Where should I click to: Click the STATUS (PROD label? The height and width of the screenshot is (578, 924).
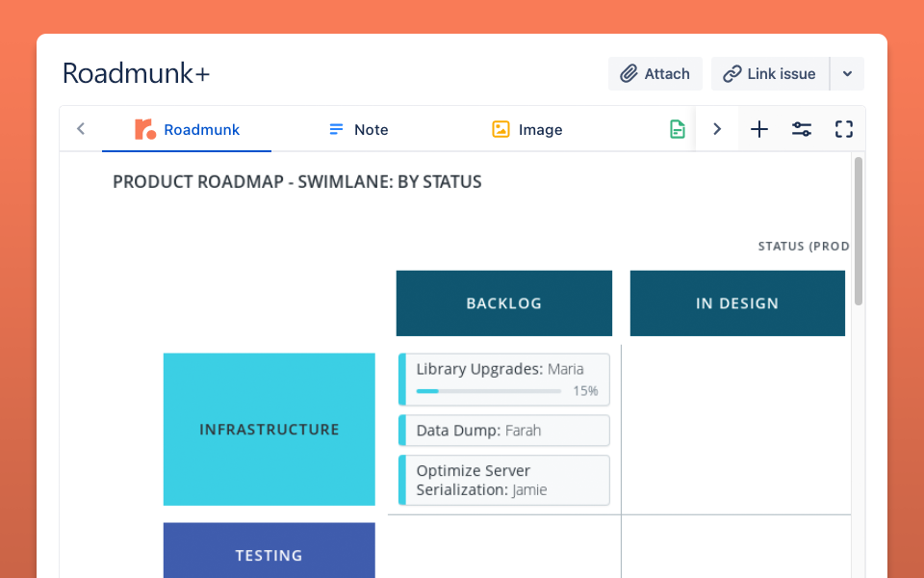[803, 247]
